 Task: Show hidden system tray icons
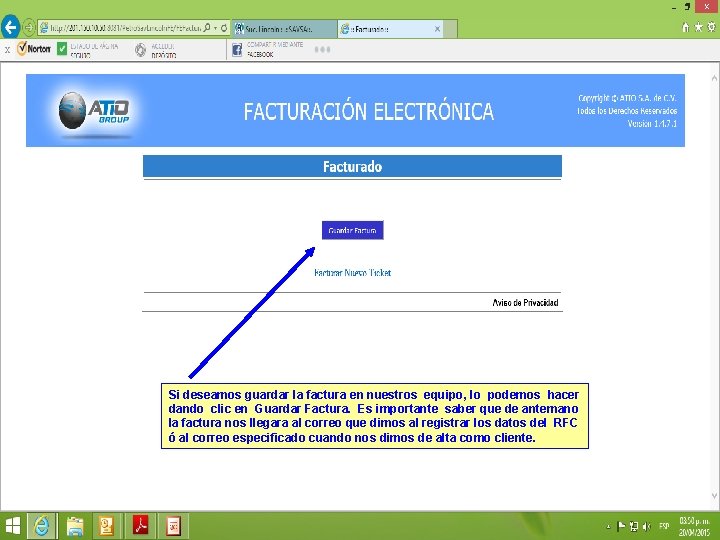(x=608, y=526)
